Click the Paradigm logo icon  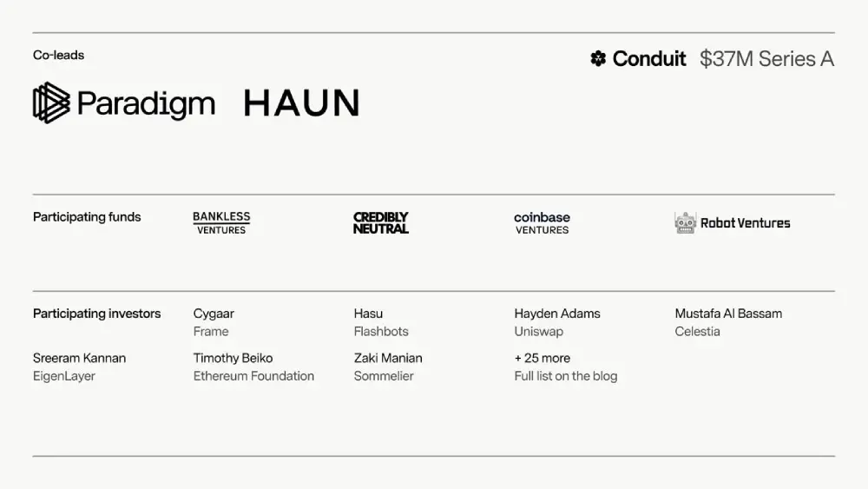pyautogui.click(x=51, y=102)
